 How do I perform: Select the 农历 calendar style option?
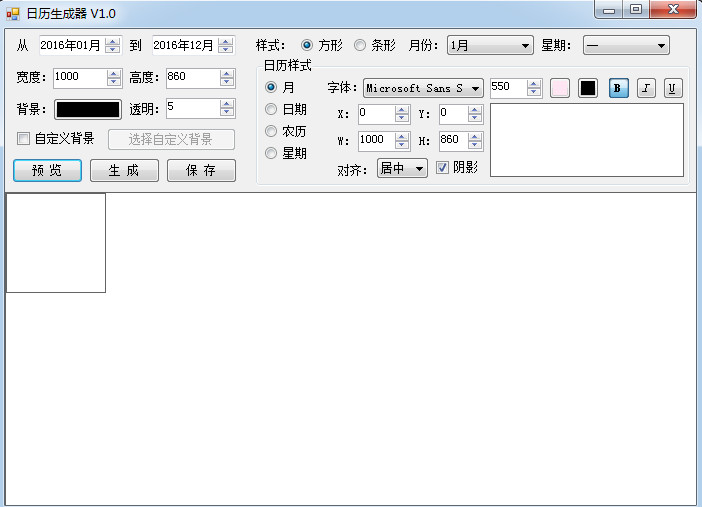(x=271, y=131)
